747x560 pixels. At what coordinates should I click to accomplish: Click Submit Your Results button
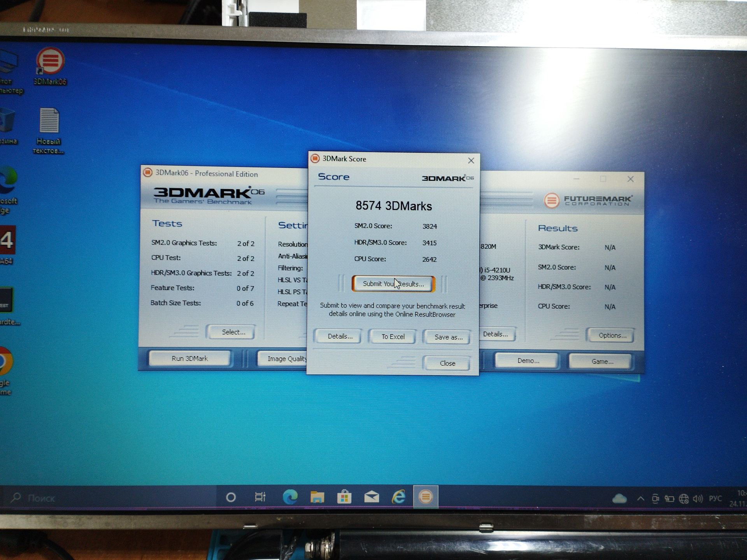pyautogui.click(x=393, y=284)
